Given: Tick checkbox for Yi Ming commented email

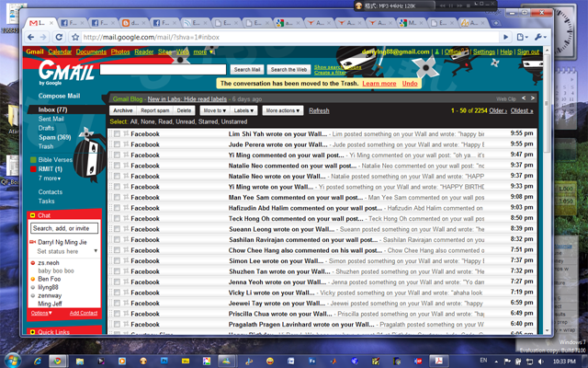Looking at the screenshot, I should tap(117, 155).
